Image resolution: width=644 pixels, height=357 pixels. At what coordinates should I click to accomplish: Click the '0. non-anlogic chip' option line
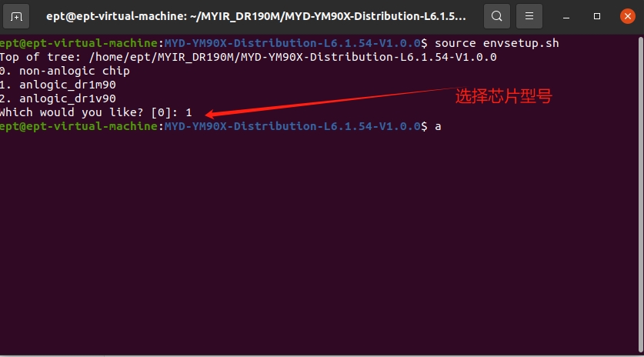[x=65, y=71]
